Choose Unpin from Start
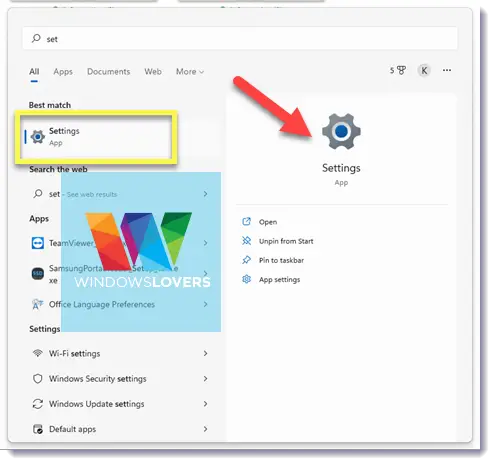Viewport: 495px width, 465px height. [286, 241]
